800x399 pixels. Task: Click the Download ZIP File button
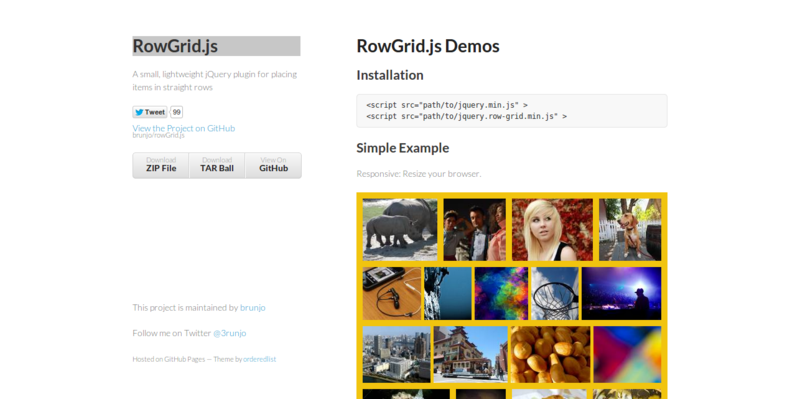tap(161, 165)
